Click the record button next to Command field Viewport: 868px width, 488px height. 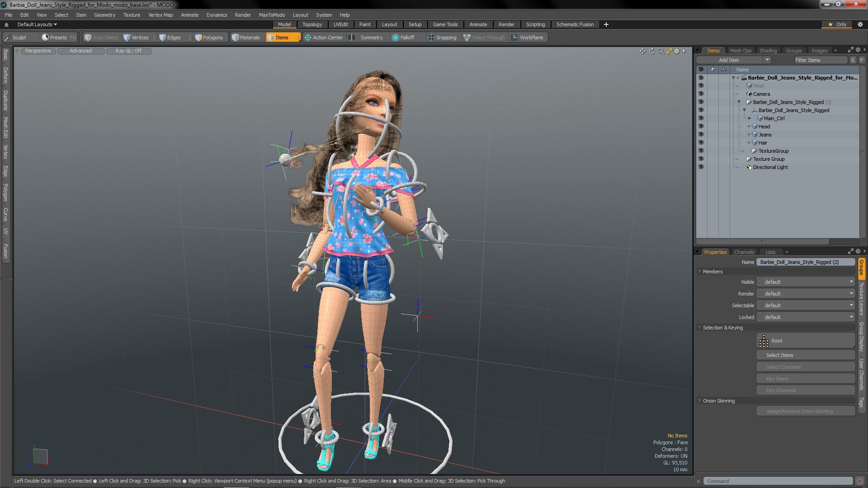pyautogui.click(x=860, y=481)
